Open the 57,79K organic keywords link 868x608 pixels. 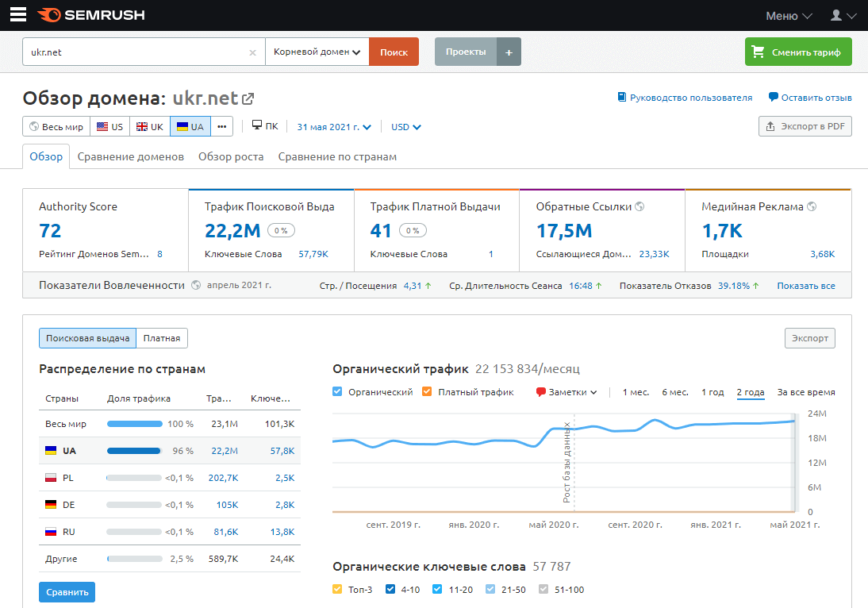(313, 254)
